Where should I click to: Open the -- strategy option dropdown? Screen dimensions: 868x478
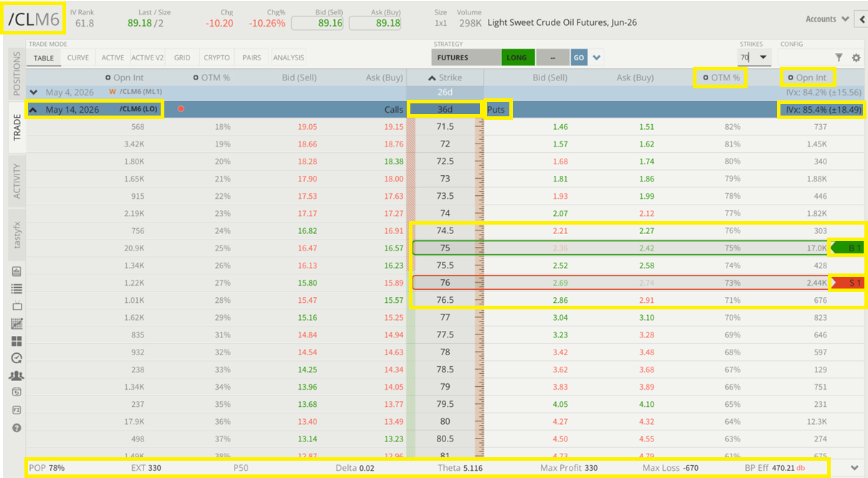(552, 57)
